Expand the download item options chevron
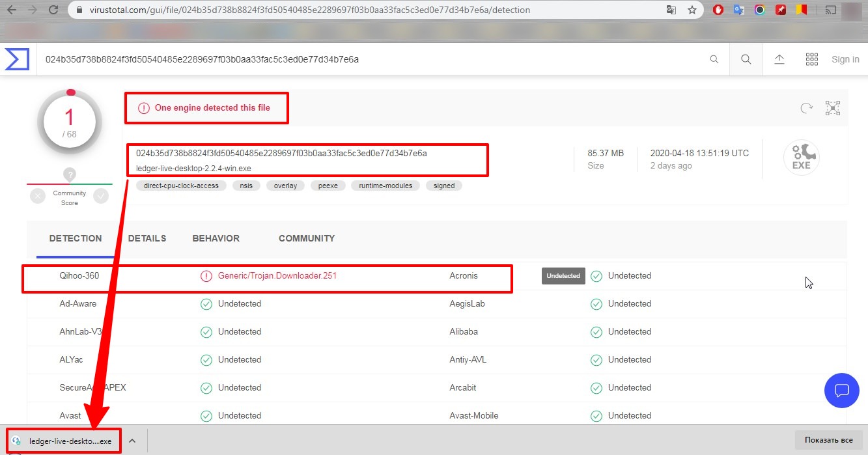Image resolution: width=868 pixels, height=455 pixels. [x=132, y=441]
